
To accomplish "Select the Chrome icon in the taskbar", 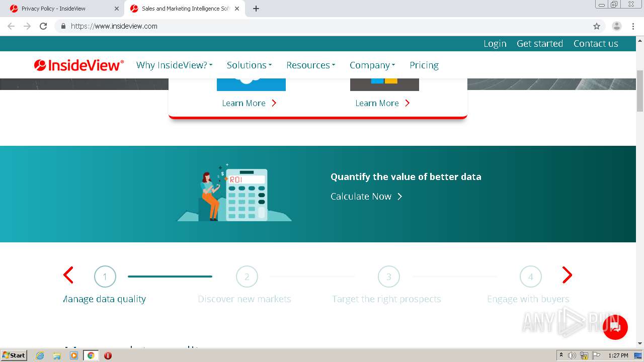I will tap(91, 355).
